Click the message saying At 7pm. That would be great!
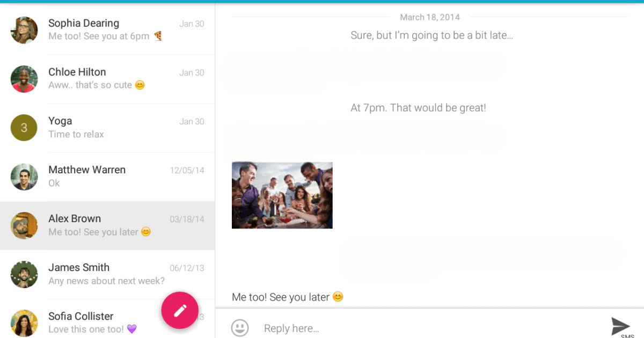 [418, 107]
